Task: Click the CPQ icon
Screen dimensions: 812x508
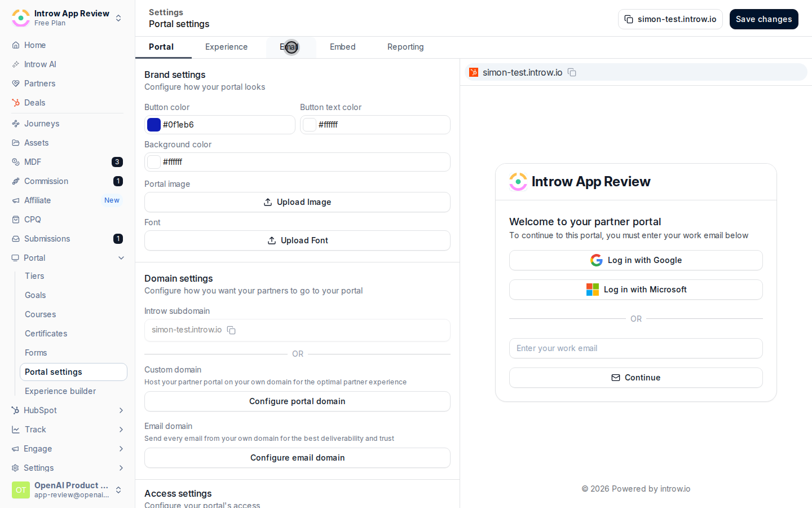Action: (16, 220)
